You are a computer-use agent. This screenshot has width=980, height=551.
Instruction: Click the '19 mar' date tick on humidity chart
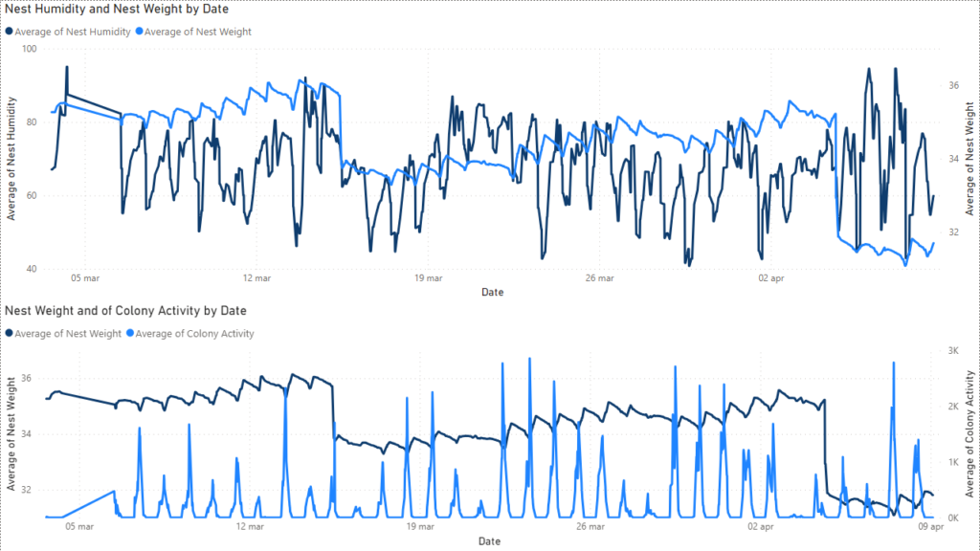pos(428,278)
